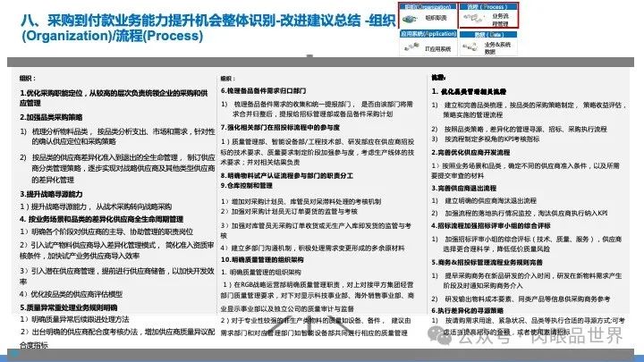Select the 流程: column label

click(438, 77)
